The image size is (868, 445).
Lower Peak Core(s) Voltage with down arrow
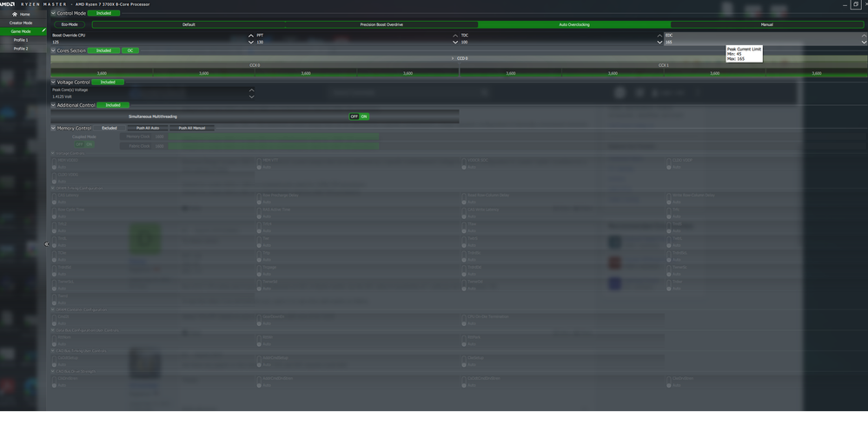[251, 96]
